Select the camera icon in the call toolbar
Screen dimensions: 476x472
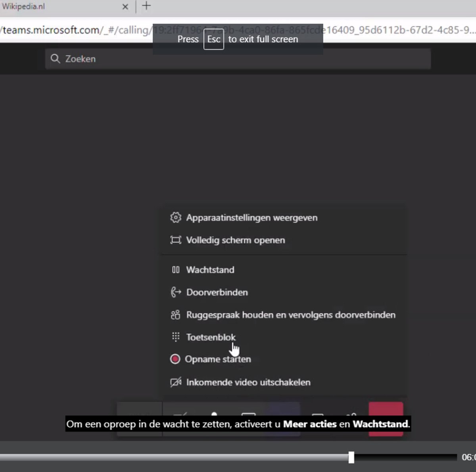pos(180,415)
